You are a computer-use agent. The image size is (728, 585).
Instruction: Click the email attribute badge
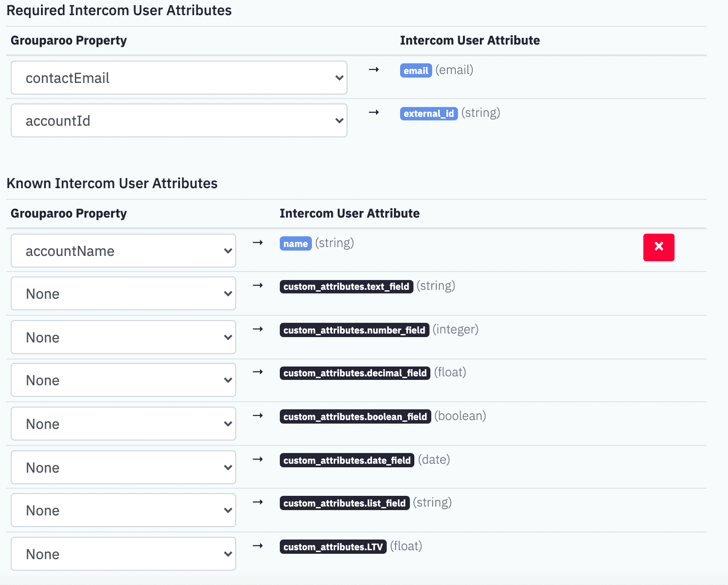pos(416,70)
